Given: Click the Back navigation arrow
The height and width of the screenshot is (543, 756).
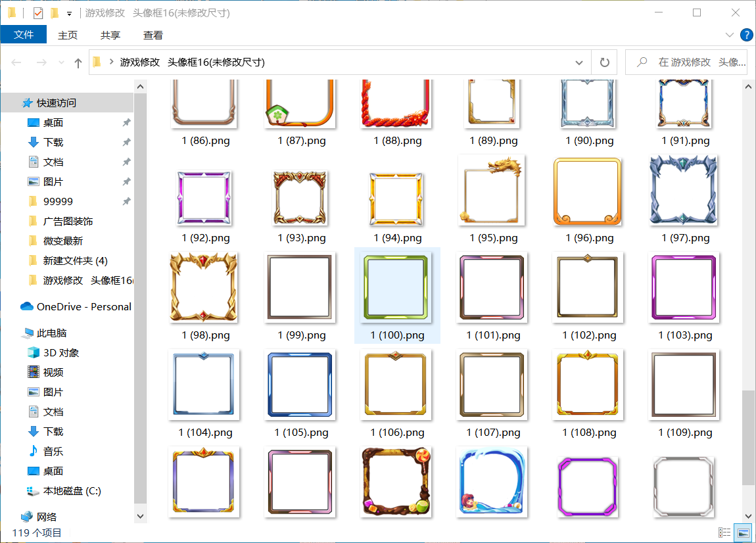Looking at the screenshot, I should pyautogui.click(x=16, y=62).
